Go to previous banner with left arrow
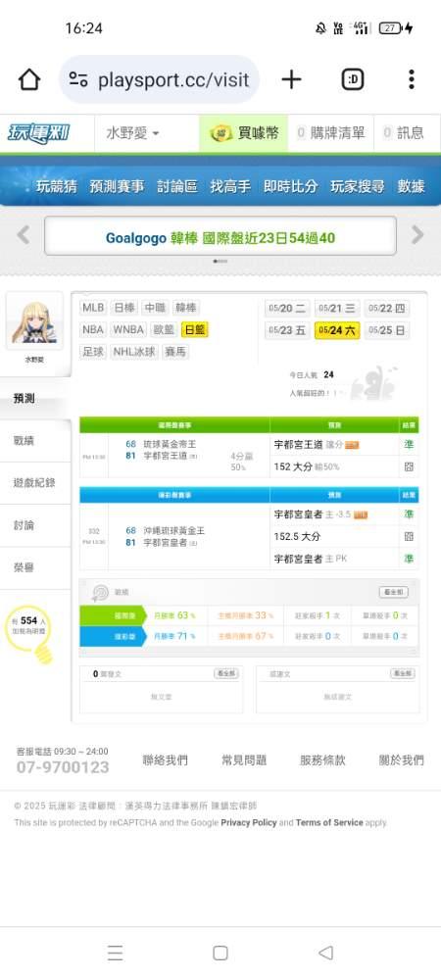 [24, 235]
